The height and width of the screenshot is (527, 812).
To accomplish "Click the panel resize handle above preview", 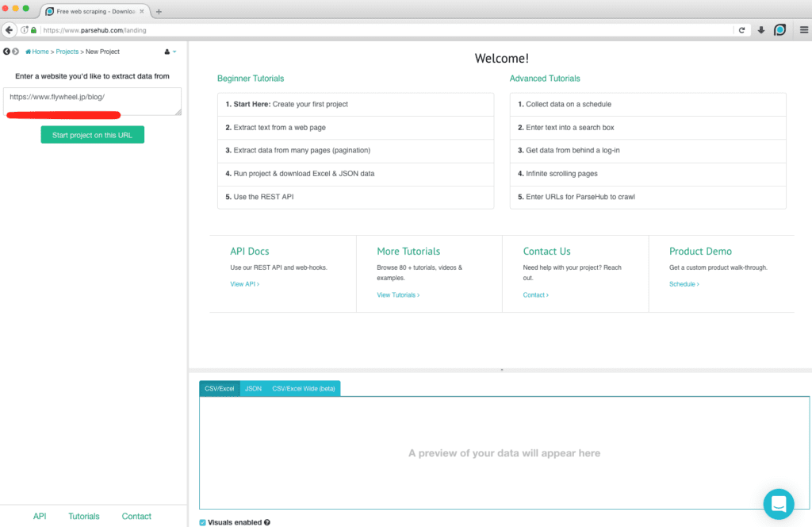I will pos(501,370).
